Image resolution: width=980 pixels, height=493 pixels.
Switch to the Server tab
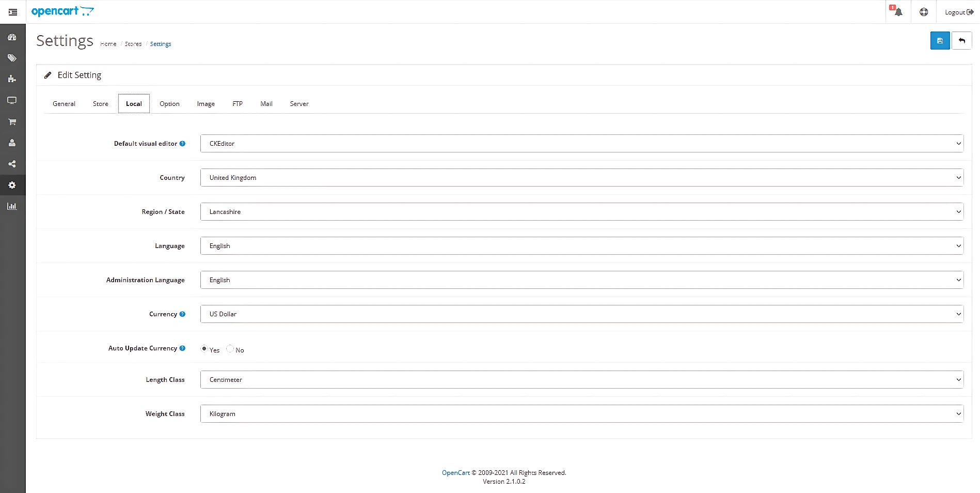(299, 104)
